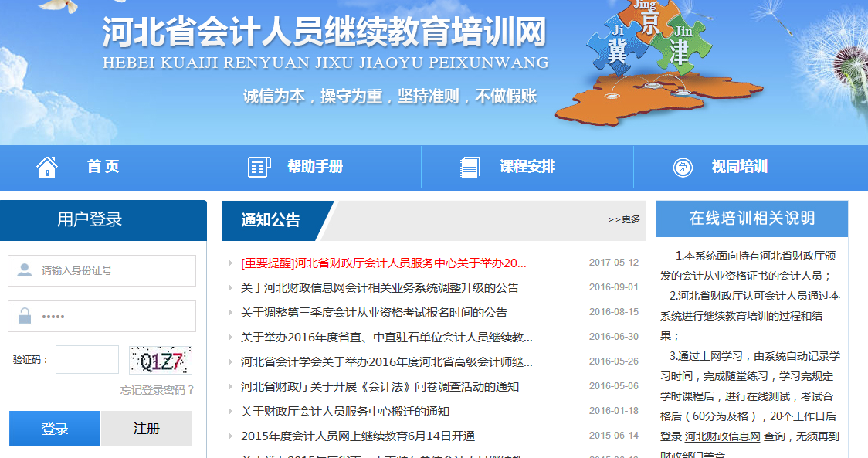
Task: Expand notices with the >>更多 link
Action: click(x=624, y=219)
